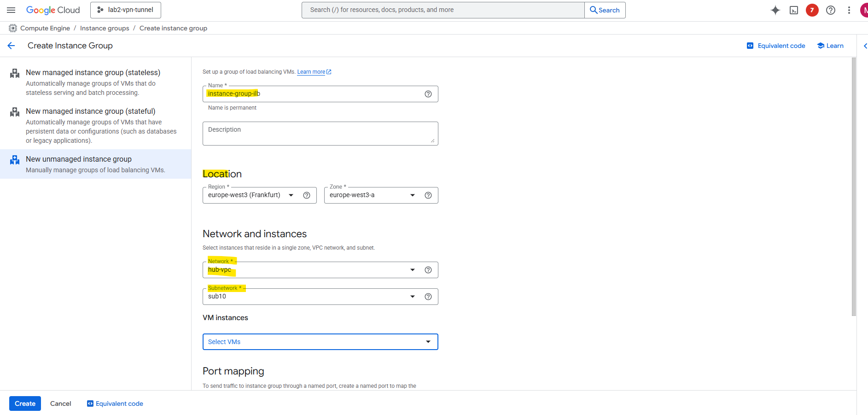The image size is (868, 415).
Task: Follow the Learn more link
Action: 311,72
